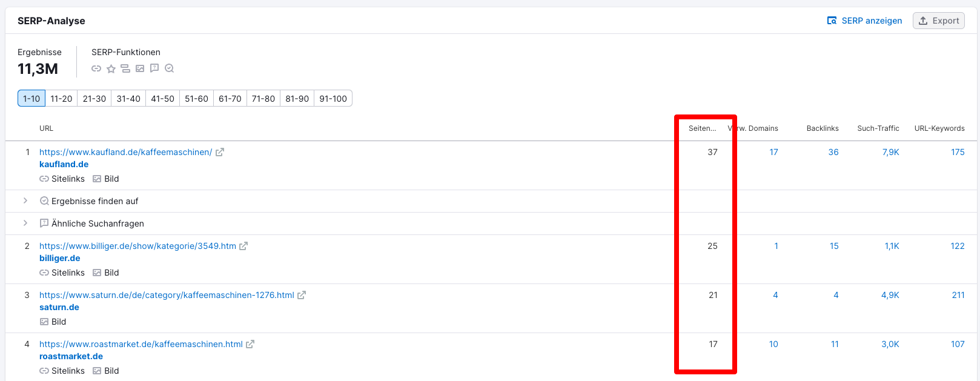Expand the 'Ergebnisse finden auf' row
This screenshot has height=381, width=980.
pos(25,200)
